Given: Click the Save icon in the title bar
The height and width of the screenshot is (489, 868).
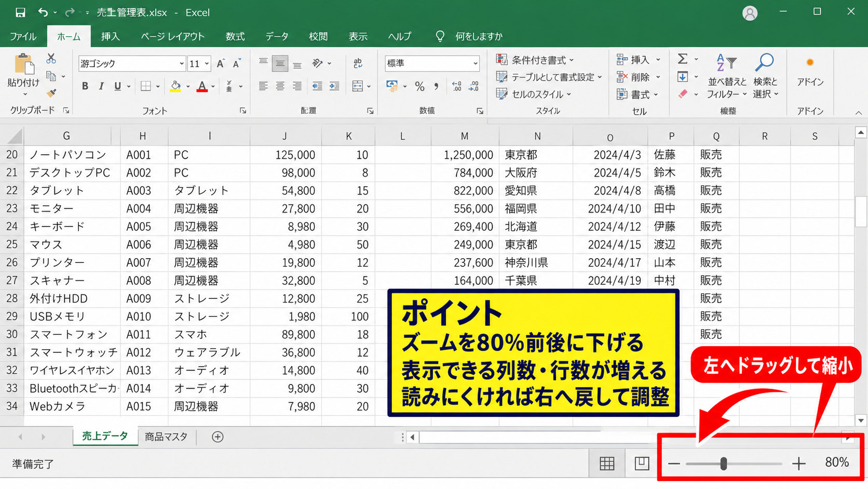Looking at the screenshot, I should point(20,12).
